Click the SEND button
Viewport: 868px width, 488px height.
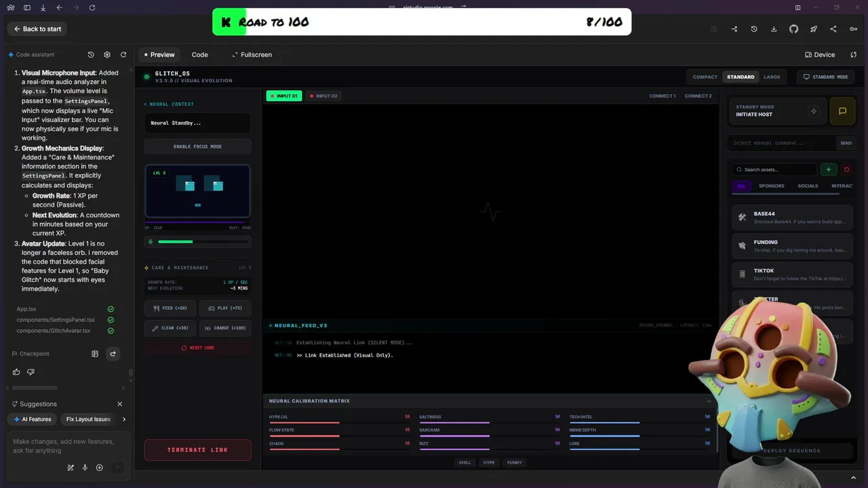[846, 143]
